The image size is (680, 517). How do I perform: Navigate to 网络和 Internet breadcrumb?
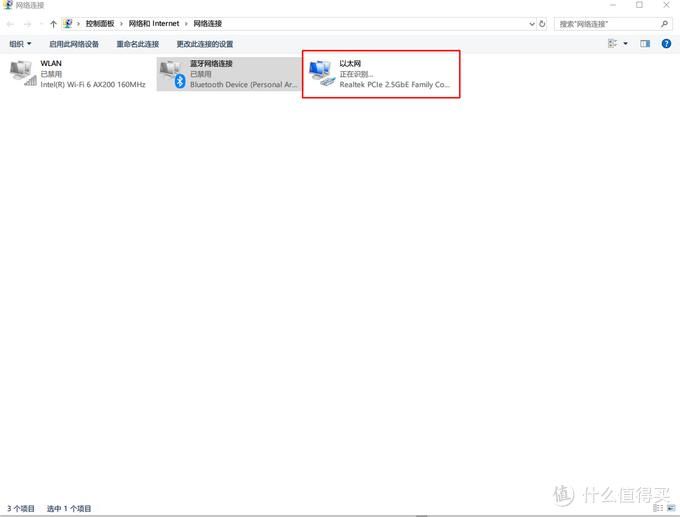tap(154, 23)
